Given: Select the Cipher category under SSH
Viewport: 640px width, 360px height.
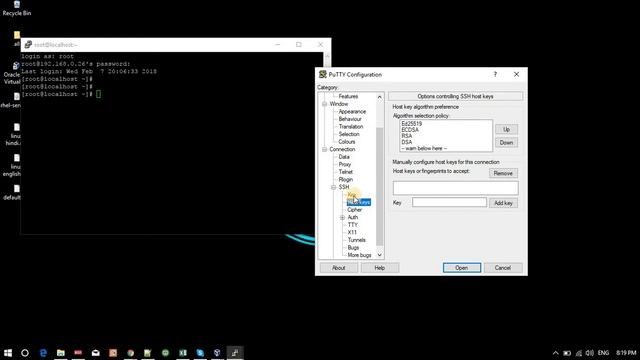Looking at the screenshot, I should pyautogui.click(x=354, y=210).
